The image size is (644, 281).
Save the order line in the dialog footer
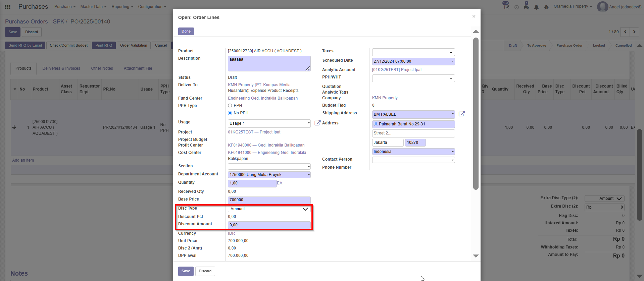pyautogui.click(x=186, y=271)
